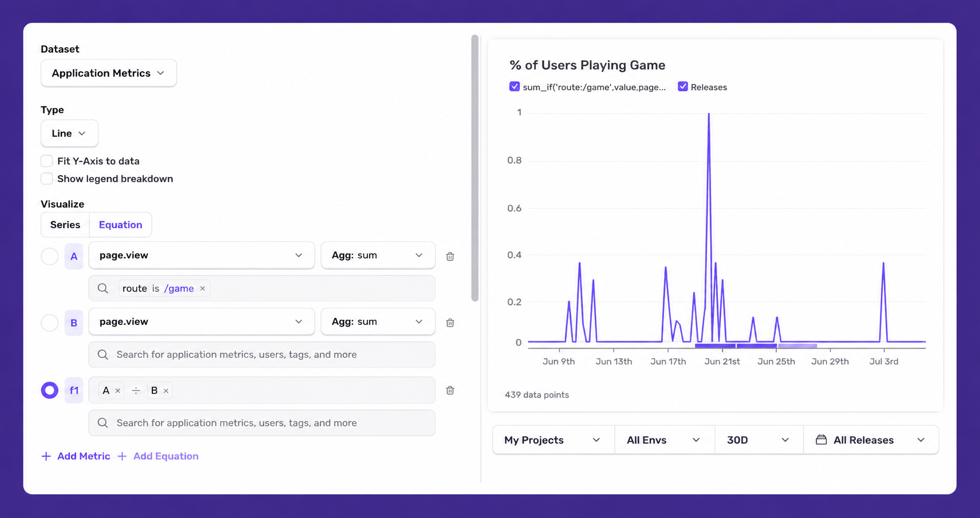
Task: Click search icon in metric B filter
Action: 103,354
